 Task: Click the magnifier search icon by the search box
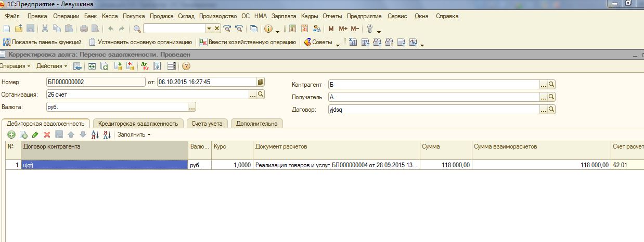click(x=137, y=29)
